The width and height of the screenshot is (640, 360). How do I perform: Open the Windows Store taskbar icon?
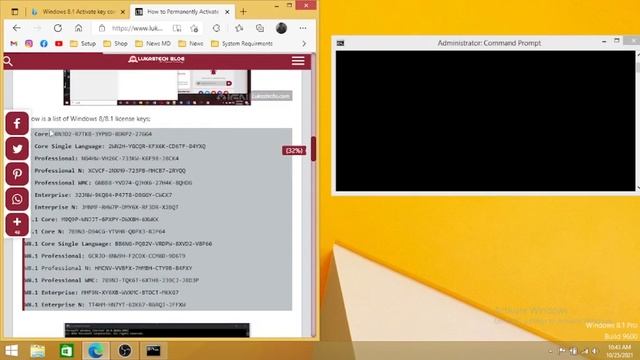tap(67, 351)
